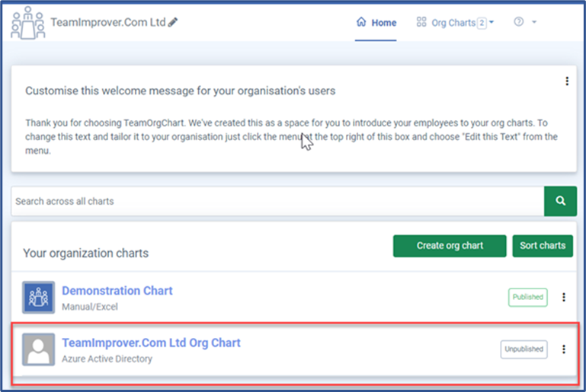The width and height of the screenshot is (586, 392).
Task: Expand the Org Charts dropdown caret
Action: [x=492, y=22]
